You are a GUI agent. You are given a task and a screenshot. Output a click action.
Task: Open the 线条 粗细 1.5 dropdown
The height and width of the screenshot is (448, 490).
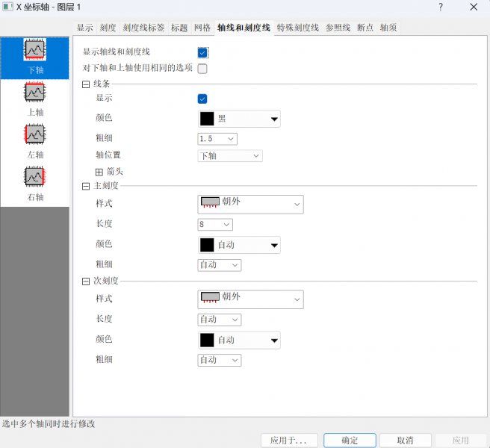[x=217, y=139]
